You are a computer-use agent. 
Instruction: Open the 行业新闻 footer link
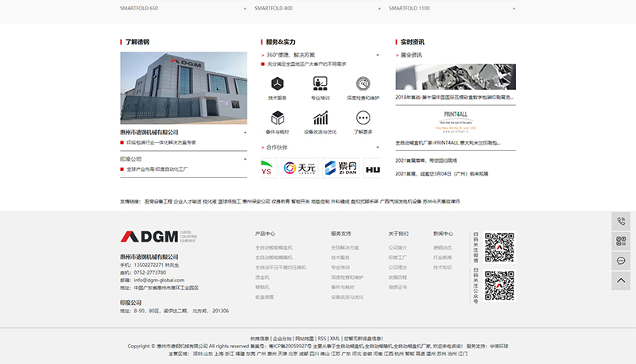click(443, 258)
